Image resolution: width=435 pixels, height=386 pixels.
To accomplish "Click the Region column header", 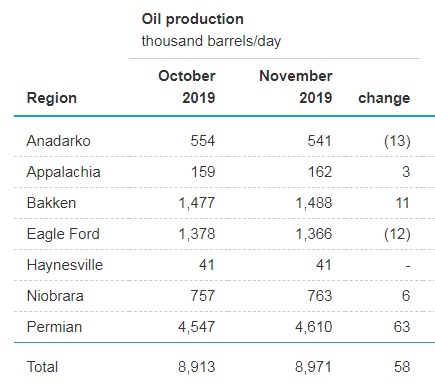I will [x=52, y=98].
